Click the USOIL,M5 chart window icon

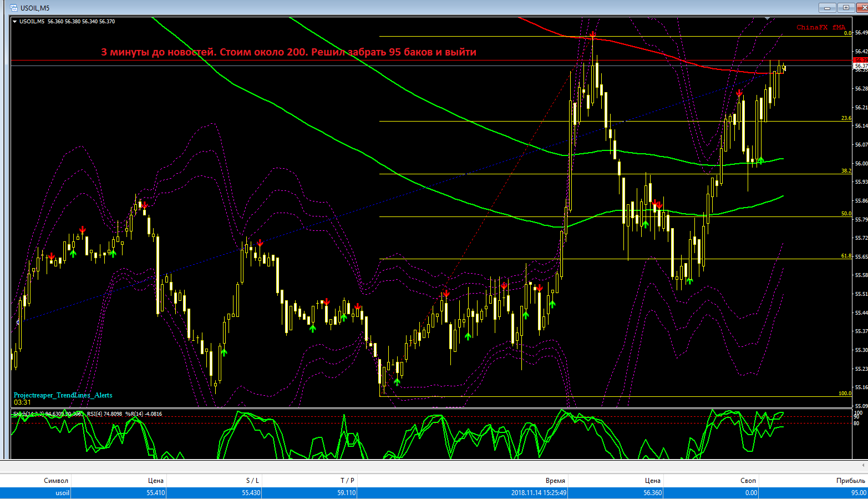[x=13, y=8]
